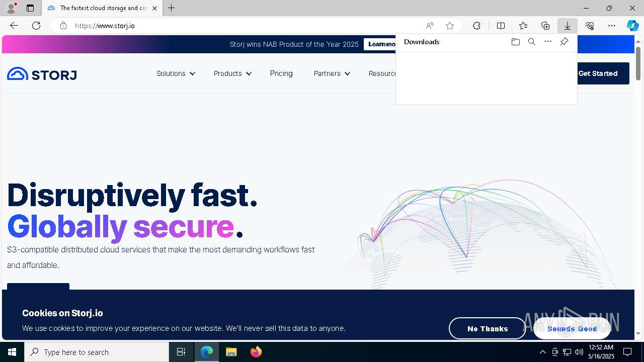
Task: Expand the Solutions menu
Action: click(x=176, y=73)
